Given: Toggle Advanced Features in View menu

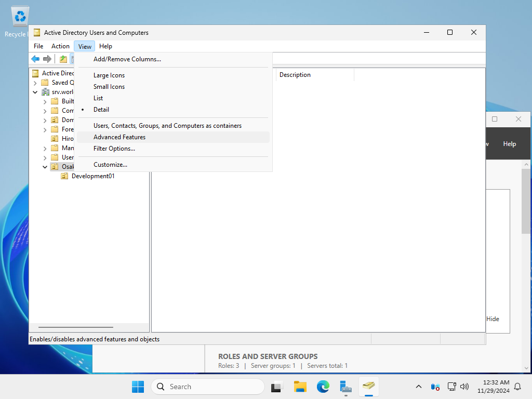Looking at the screenshot, I should click(119, 137).
